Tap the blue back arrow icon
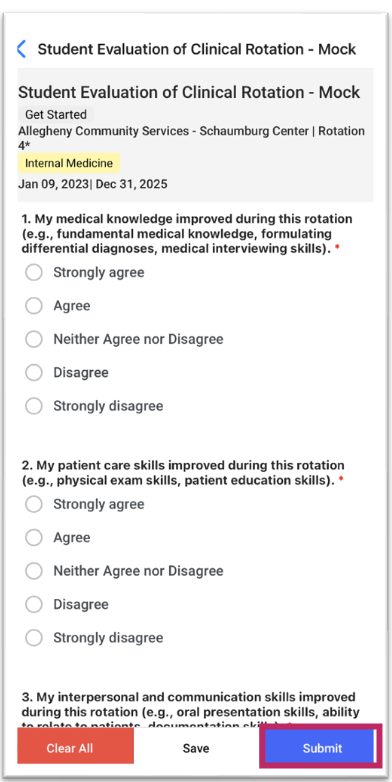This screenshot has height=782, width=392. (21, 49)
